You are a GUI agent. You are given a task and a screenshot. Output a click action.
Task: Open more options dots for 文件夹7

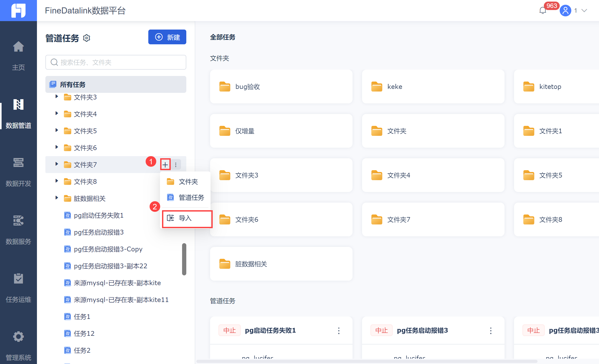(x=176, y=165)
